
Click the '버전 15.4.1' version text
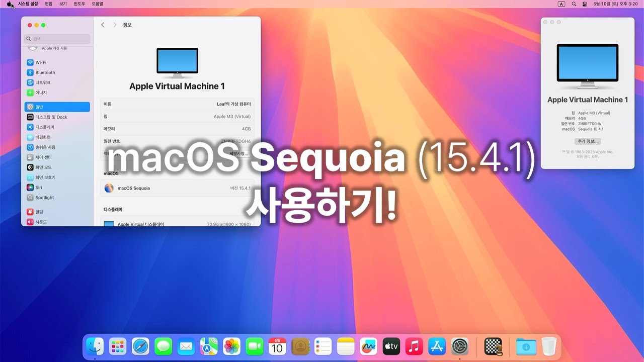pyautogui.click(x=240, y=188)
